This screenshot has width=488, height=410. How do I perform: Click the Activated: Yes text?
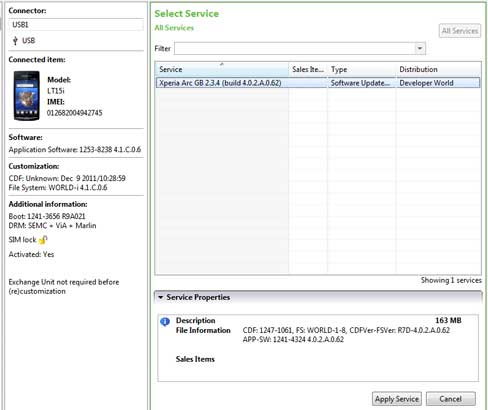[x=31, y=254]
